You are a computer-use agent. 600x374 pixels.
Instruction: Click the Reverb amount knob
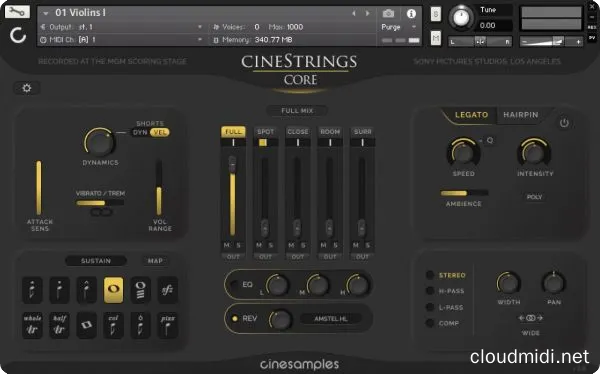tap(280, 319)
